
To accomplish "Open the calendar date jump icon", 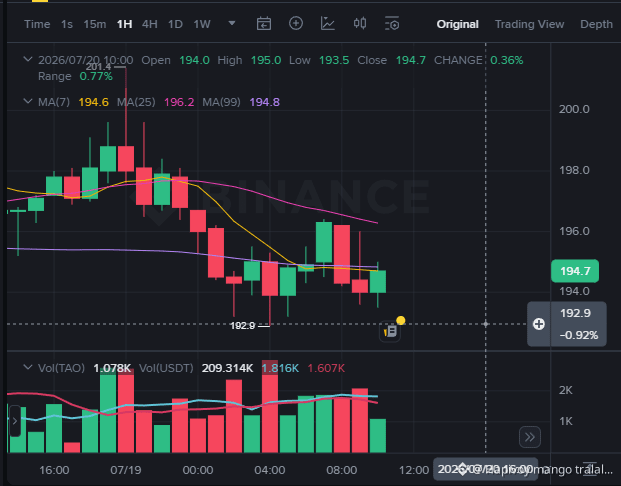I will point(264,24).
